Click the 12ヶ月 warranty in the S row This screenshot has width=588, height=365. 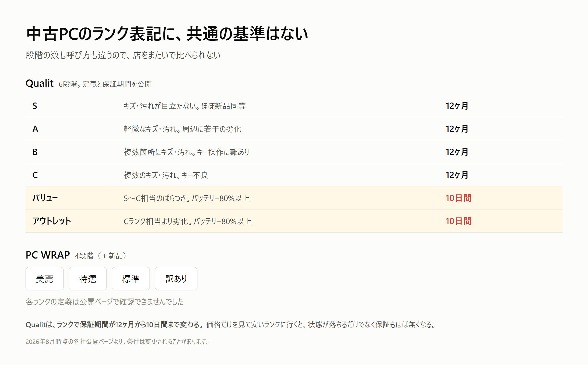pos(457,106)
